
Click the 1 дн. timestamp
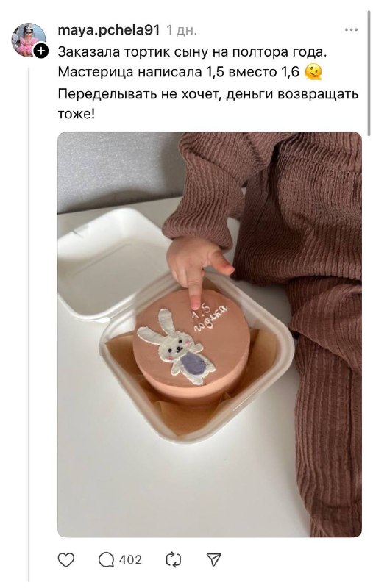tap(182, 30)
